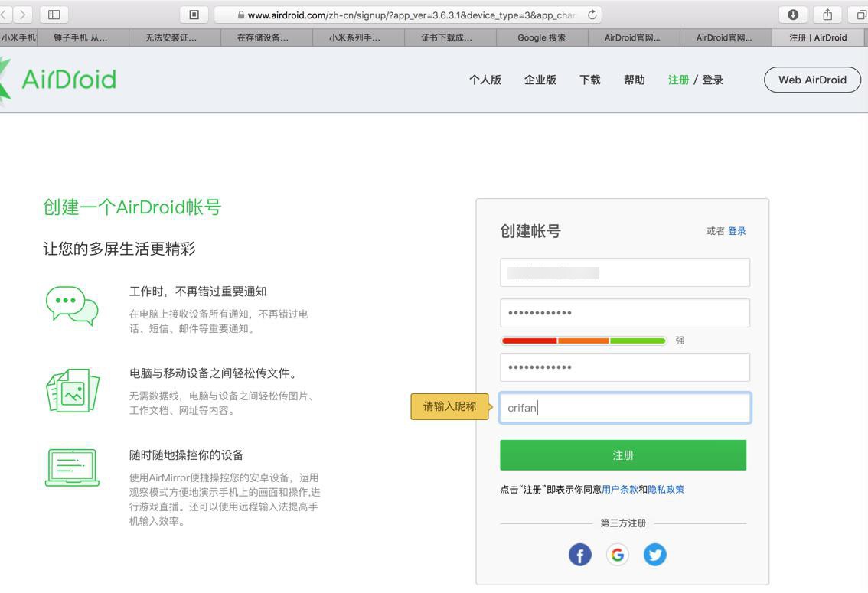868x593 pixels.
Task: Switch to the second AirDroid官网 tab
Action: pos(725,37)
